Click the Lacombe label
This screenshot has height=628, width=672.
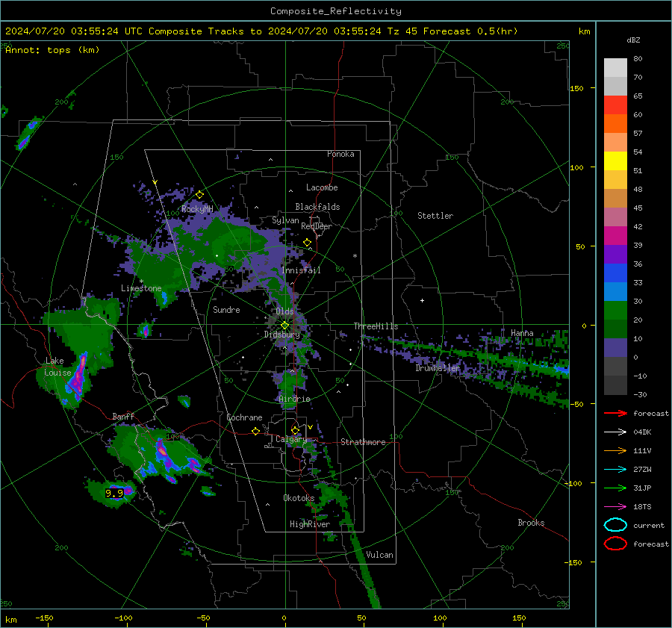click(322, 187)
